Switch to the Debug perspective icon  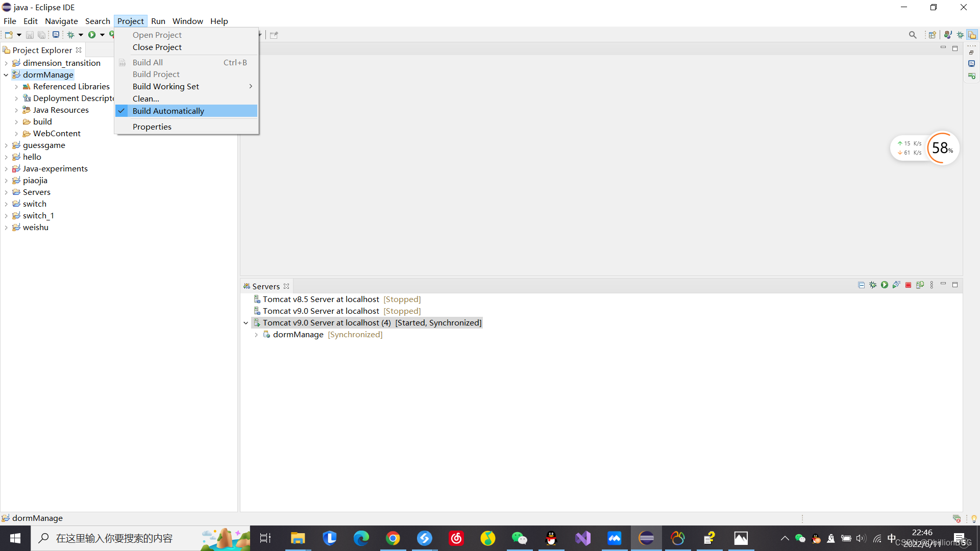point(960,35)
